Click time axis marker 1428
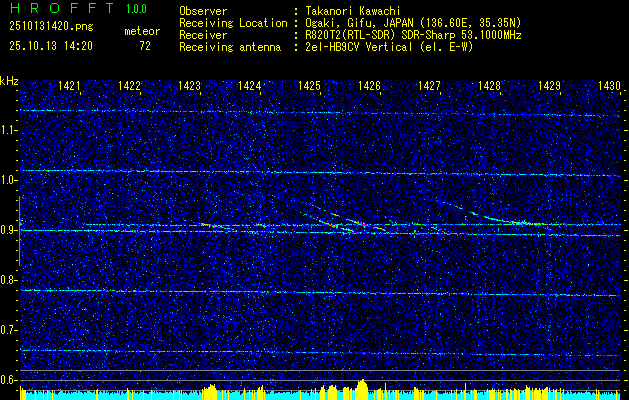629x400 pixels. tap(489, 85)
